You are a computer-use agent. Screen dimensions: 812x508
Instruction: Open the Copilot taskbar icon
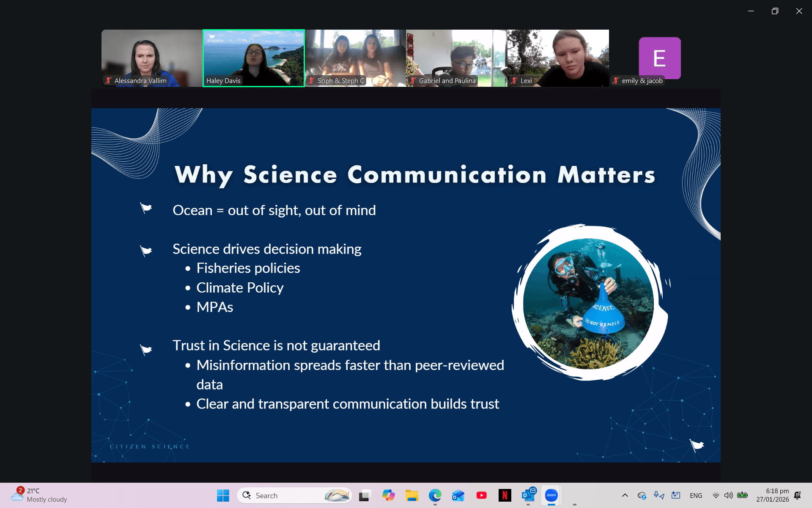[388, 495]
